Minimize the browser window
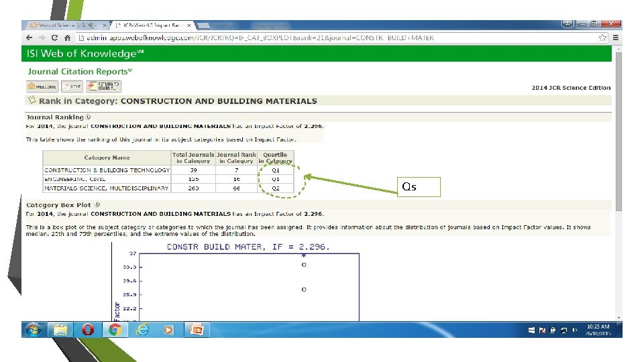Screen dimensions: 644x362 coord(582,24)
